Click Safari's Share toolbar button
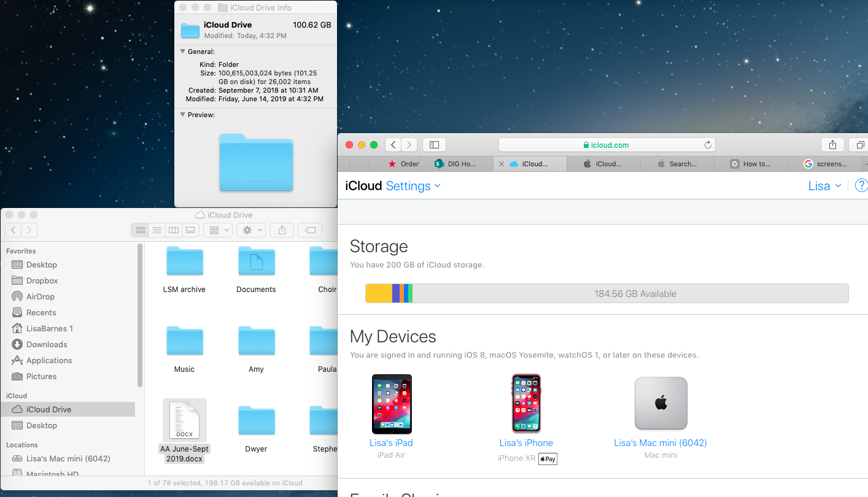This screenshot has width=868, height=497. (832, 145)
